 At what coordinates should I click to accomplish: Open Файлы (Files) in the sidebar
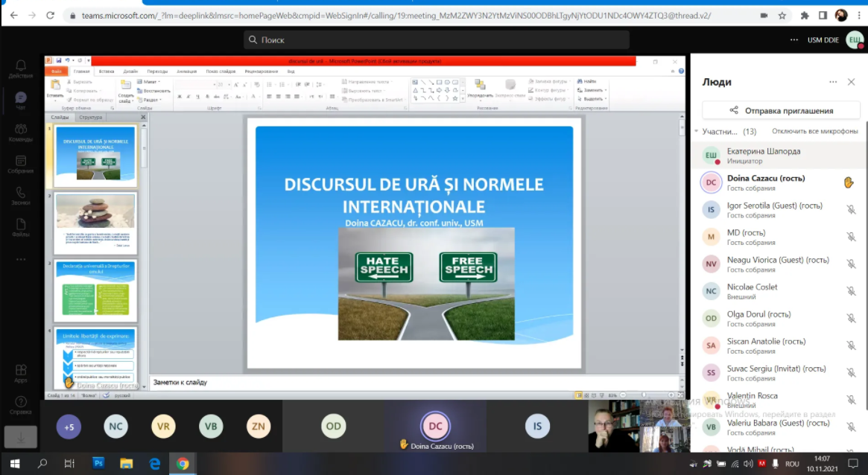coord(20,227)
